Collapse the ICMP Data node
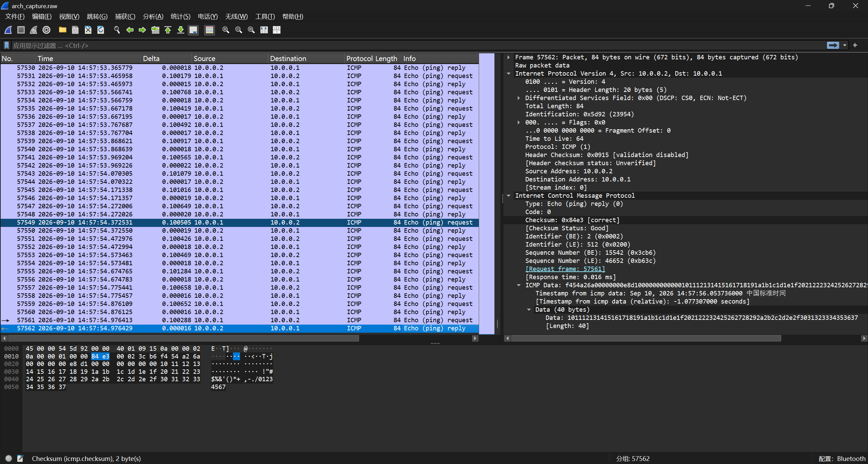 tap(518, 285)
